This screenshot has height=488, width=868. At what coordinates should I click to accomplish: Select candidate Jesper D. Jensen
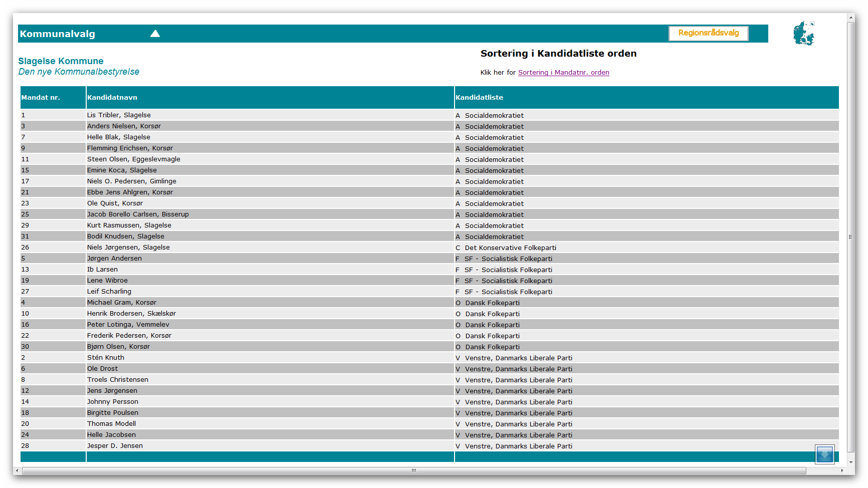click(x=115, y=446)
